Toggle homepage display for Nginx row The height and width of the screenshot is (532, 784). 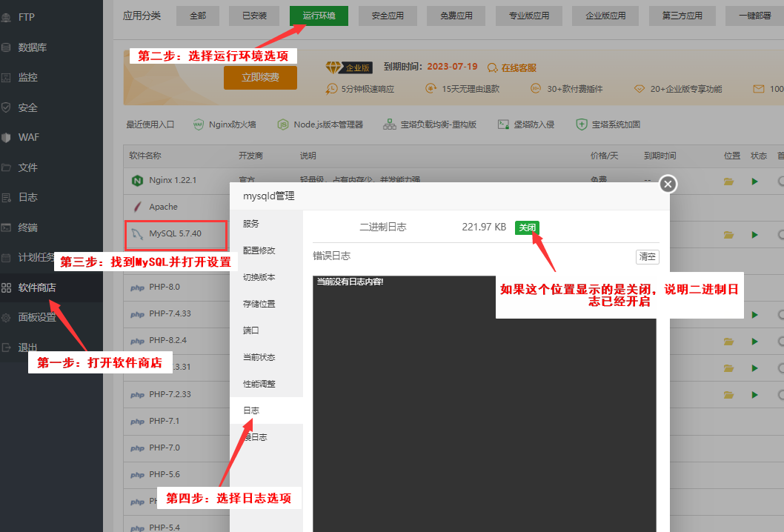tap(780, 181)
